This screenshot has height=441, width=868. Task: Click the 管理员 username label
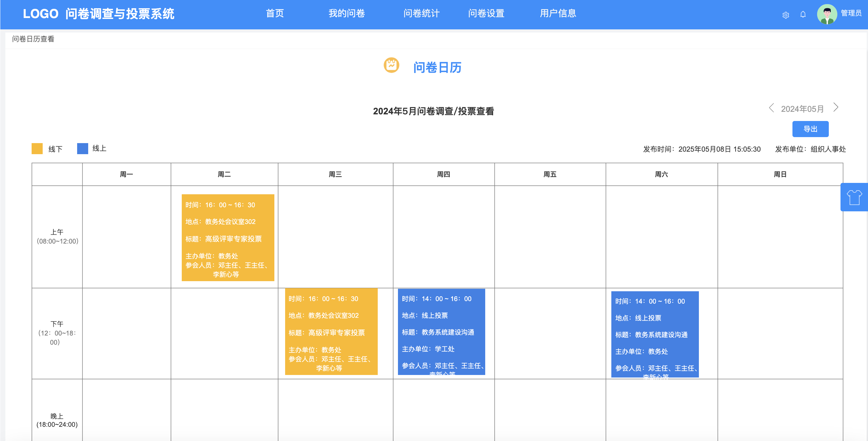[851, 13]
